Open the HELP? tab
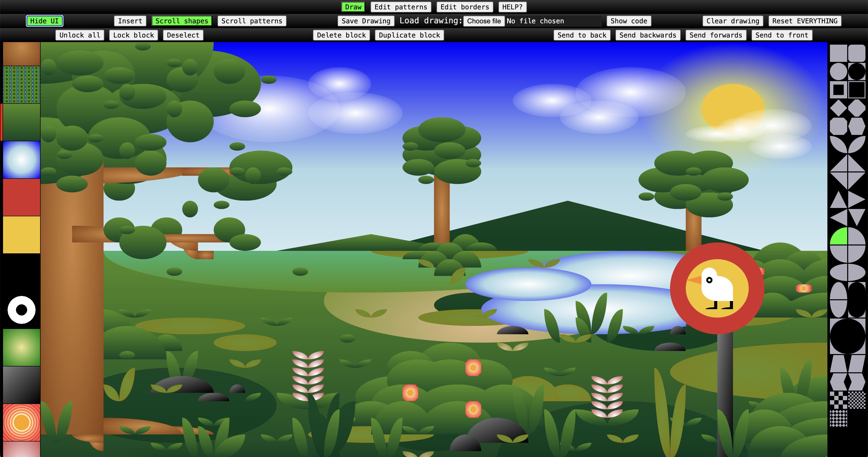The height and width of the screenshot is (457, 868). [512, 7]
